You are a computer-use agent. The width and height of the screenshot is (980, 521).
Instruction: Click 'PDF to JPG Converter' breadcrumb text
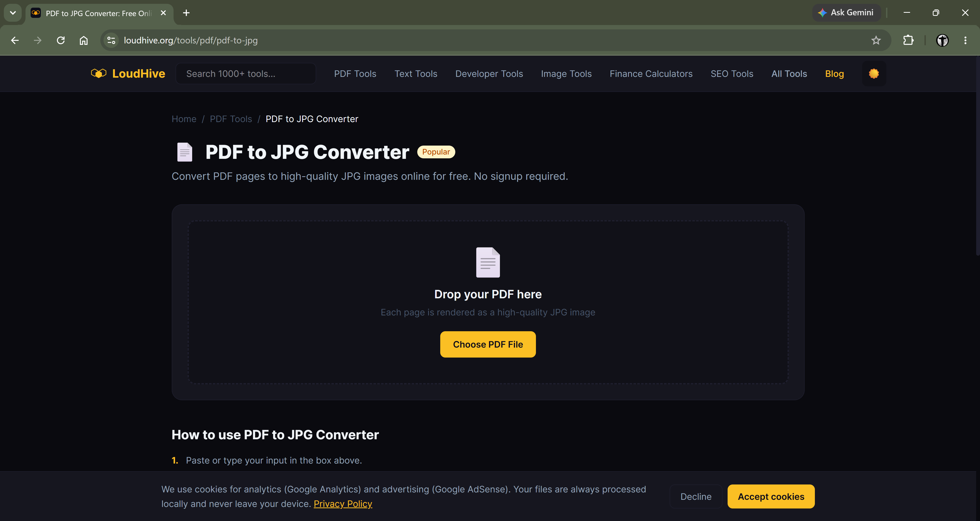point(312,119)
